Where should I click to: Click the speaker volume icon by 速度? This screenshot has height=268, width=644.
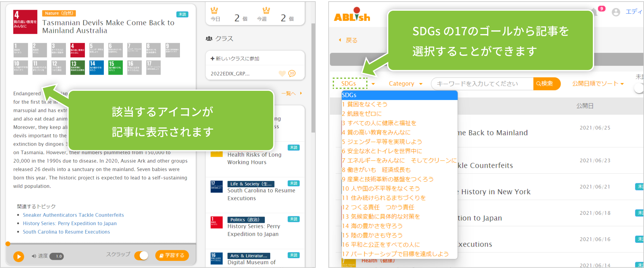tap(34, 256)
